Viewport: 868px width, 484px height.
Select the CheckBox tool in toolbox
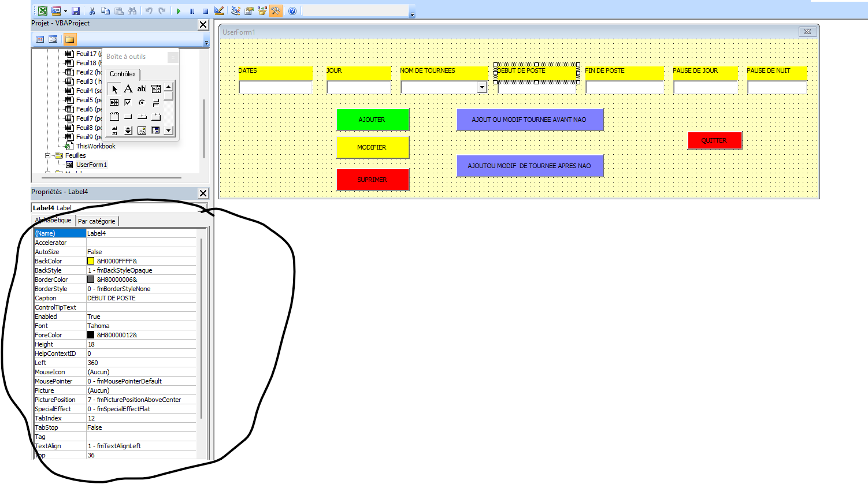point(128,103)
